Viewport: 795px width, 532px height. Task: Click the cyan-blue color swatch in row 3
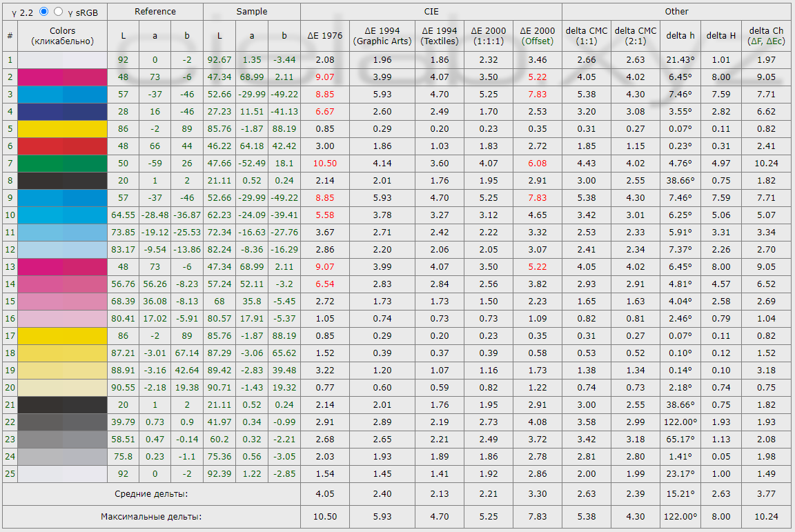pyautogui.click(x=62, y=95)
